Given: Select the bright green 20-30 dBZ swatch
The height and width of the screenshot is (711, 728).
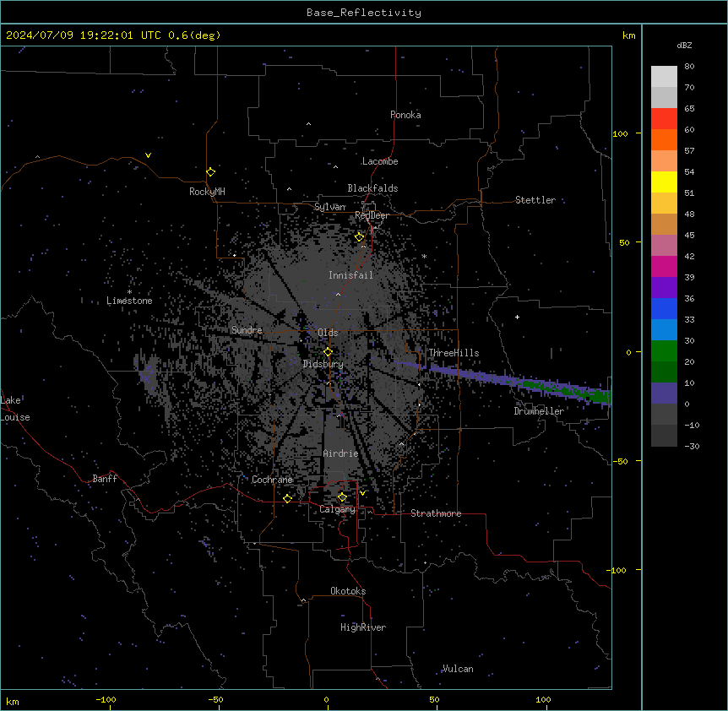Looking at the screenshot, I should [x=664, y=351].
